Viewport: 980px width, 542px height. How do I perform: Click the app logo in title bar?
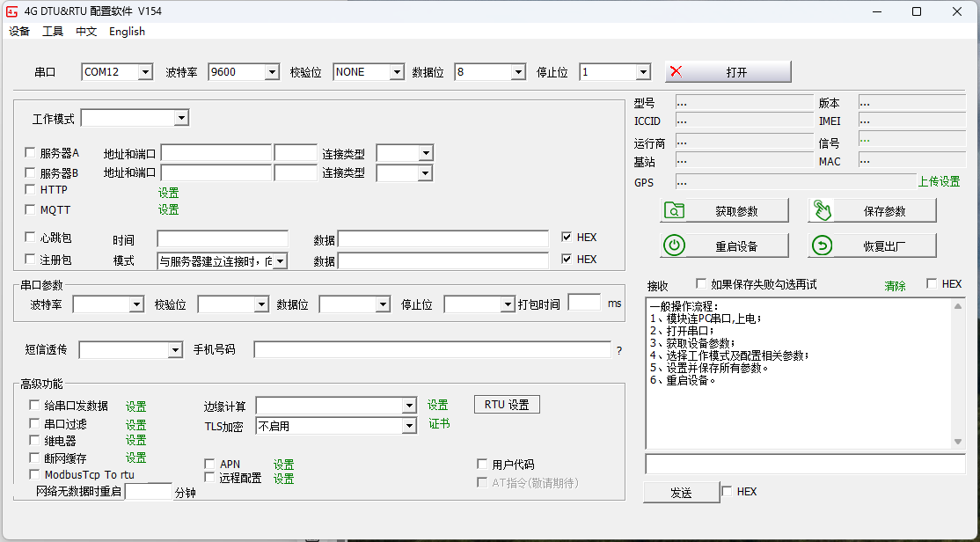tap(11, 11)
